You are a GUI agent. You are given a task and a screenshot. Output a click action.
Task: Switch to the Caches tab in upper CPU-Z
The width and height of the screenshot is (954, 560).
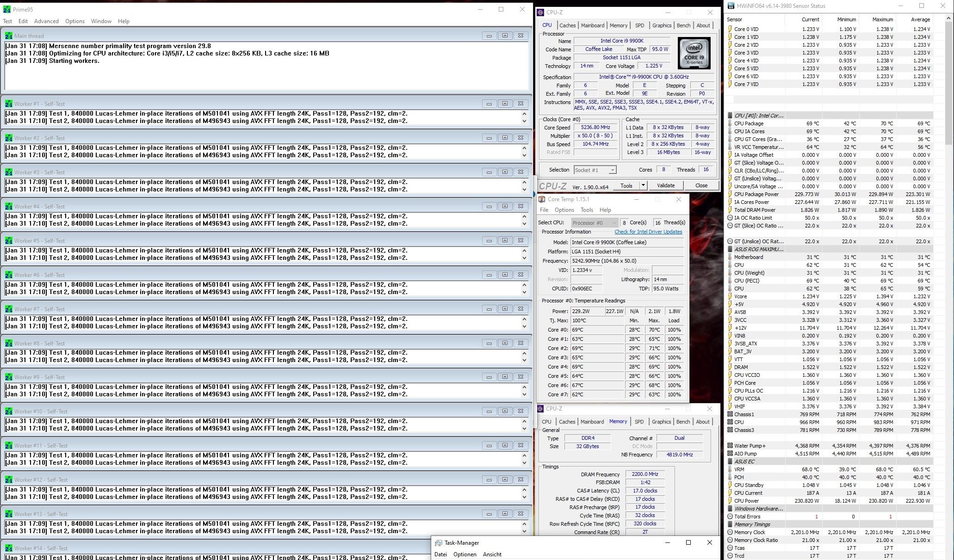(567, 25)
